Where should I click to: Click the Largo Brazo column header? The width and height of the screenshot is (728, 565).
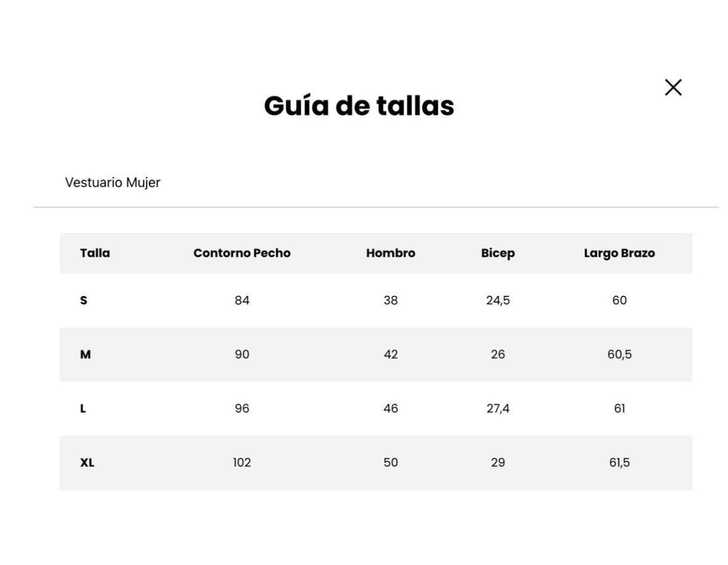tap(619, 253)
